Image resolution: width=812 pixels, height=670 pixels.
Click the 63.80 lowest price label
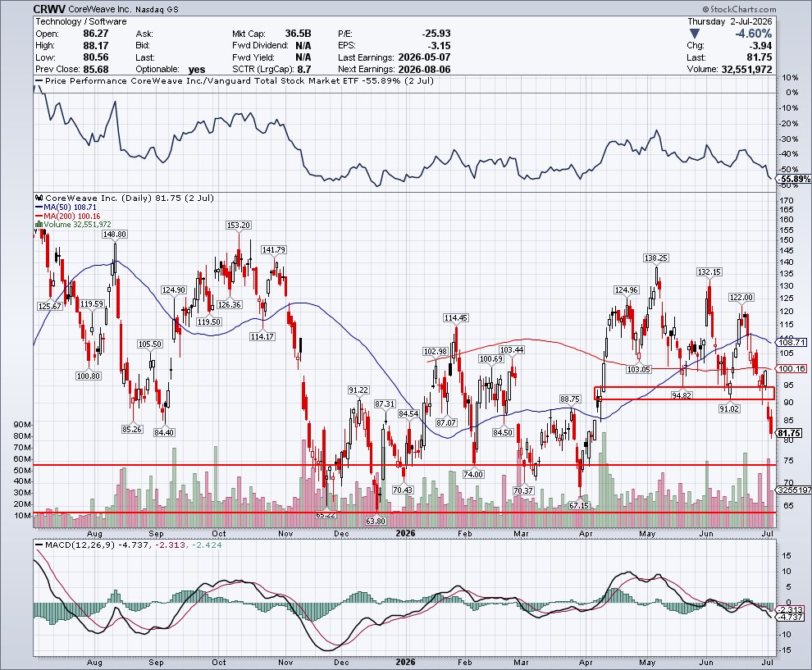coord(376,521)
